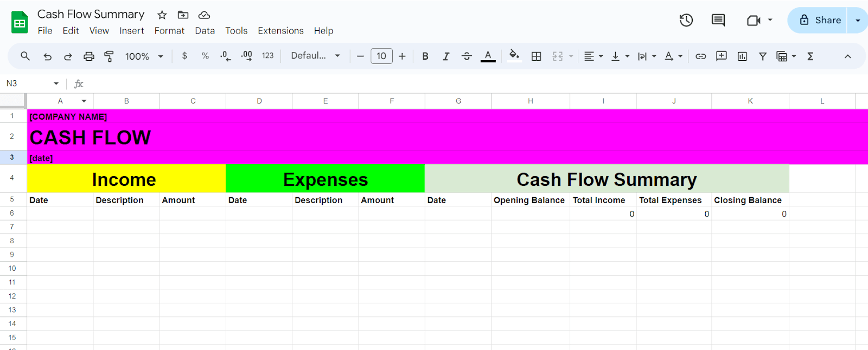Toggle bold formatting
The height and width of the screenshot is (350, 868).
[425, 56]
